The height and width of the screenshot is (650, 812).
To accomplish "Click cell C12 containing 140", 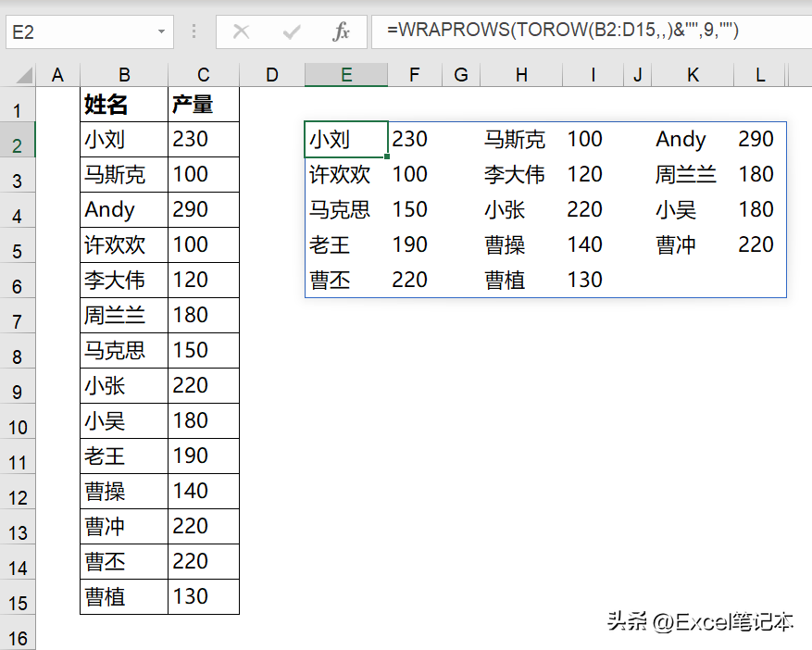I will [204, 492].
